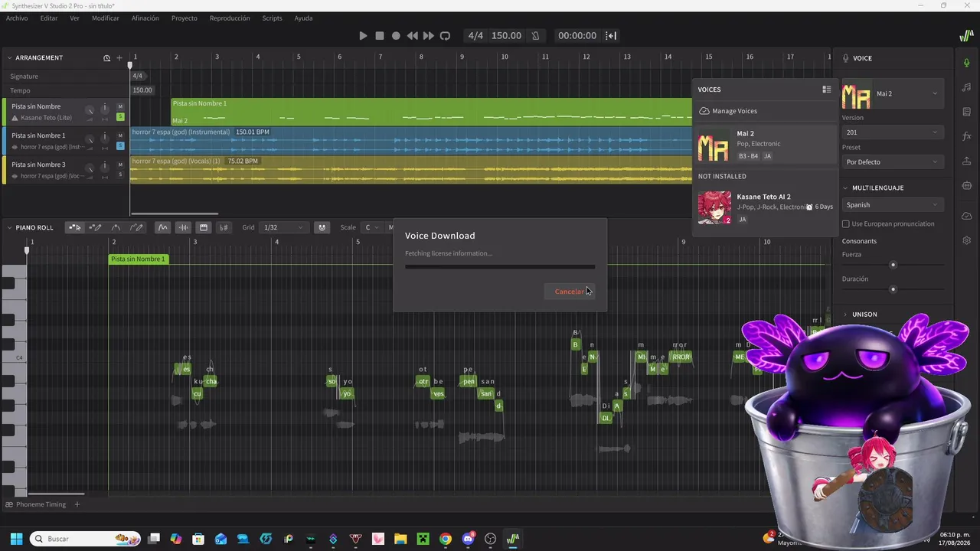
Task: Add a new track with the plus icon
Action: [x=119, y=58]
